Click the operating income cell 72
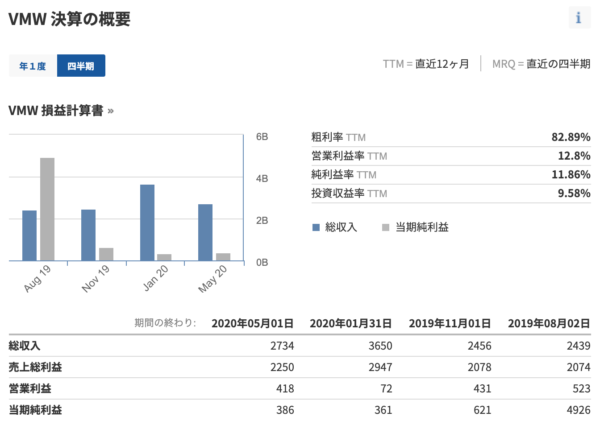The height and width of the screenshot is (429, 600). [x=386, y=388]
